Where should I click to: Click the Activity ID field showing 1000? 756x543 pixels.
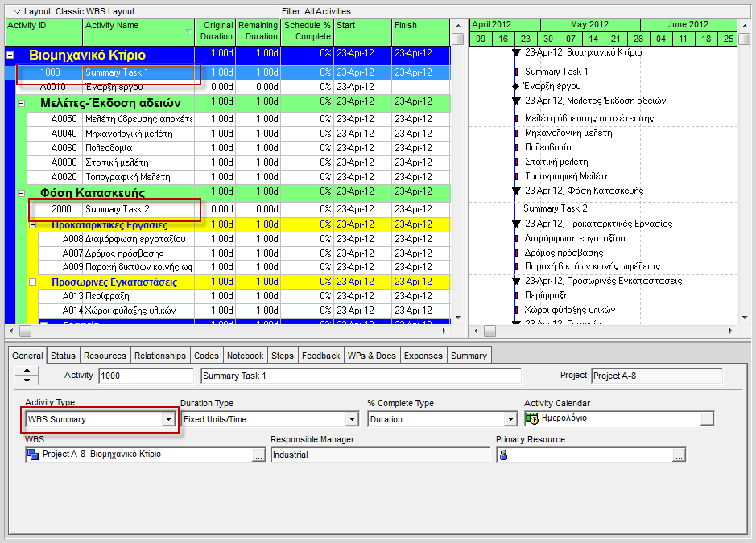[x=146, y=376]
